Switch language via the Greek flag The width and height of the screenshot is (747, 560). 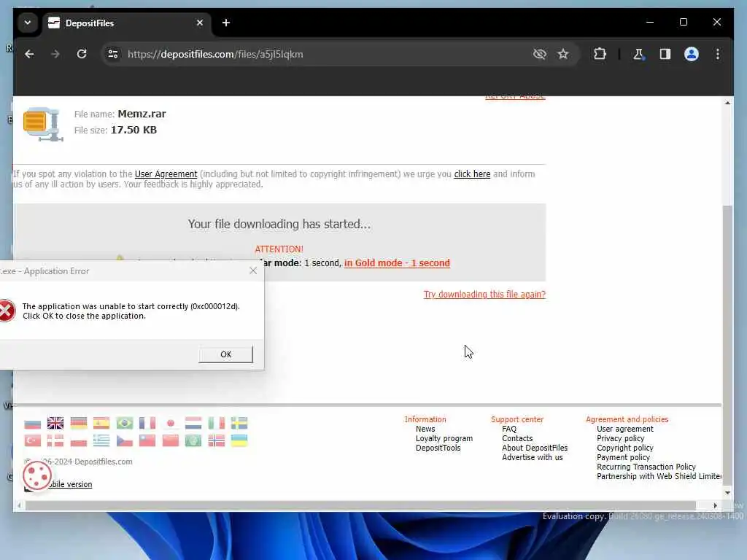(101, 440)
